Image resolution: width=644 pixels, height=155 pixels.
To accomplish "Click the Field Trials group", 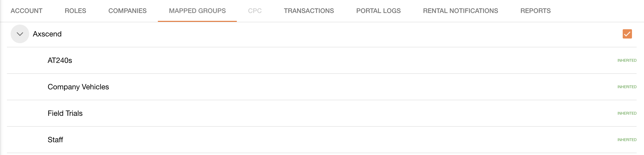I will coord(65,113).
